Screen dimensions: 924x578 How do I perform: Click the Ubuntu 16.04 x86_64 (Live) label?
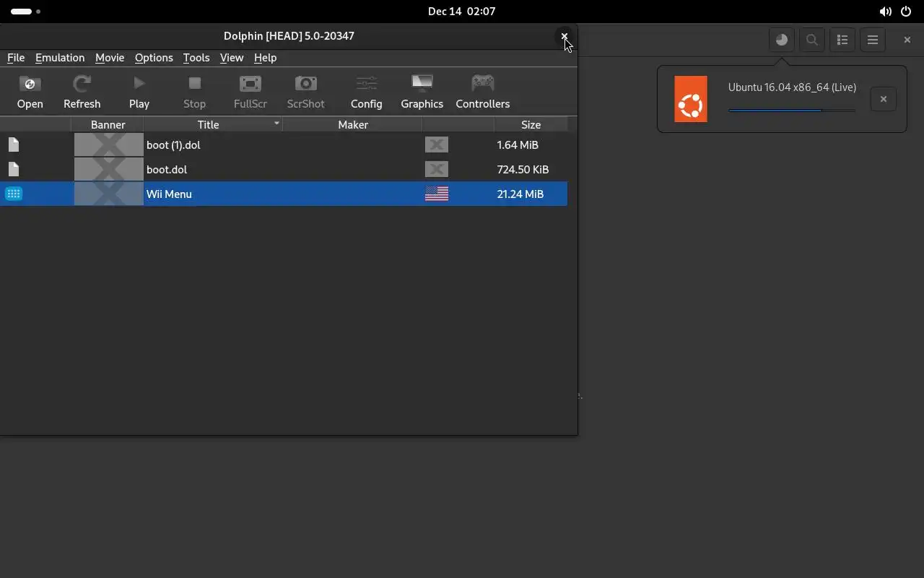[x=792, y=87]
